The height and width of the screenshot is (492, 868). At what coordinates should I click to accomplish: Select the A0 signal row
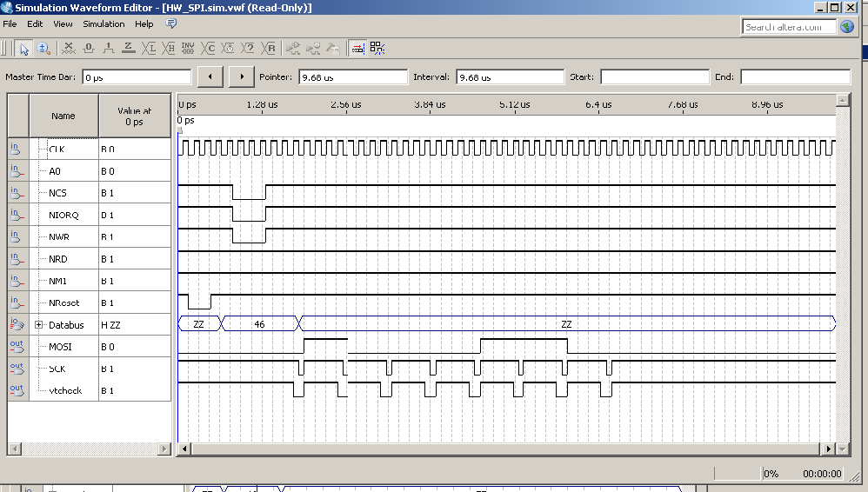[x=89, y=171]
